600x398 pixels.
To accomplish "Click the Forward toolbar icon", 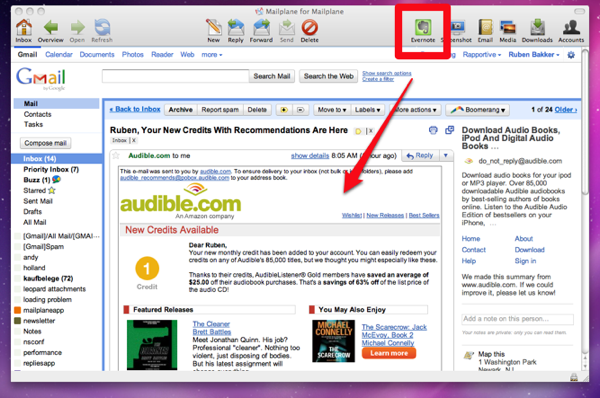I will point(261,28).
